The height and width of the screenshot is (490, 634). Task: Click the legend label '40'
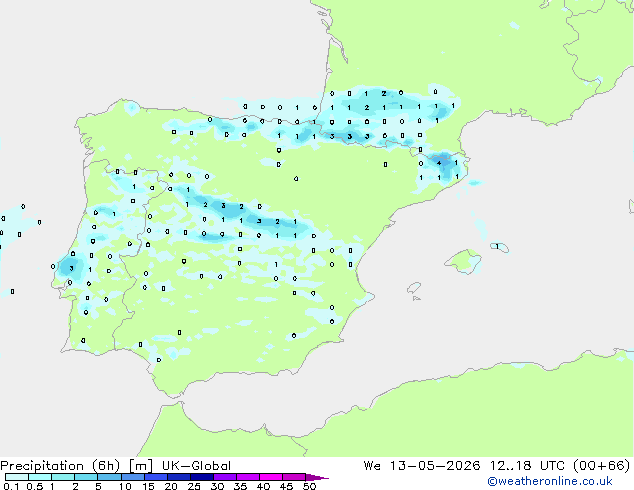[263, 486]
